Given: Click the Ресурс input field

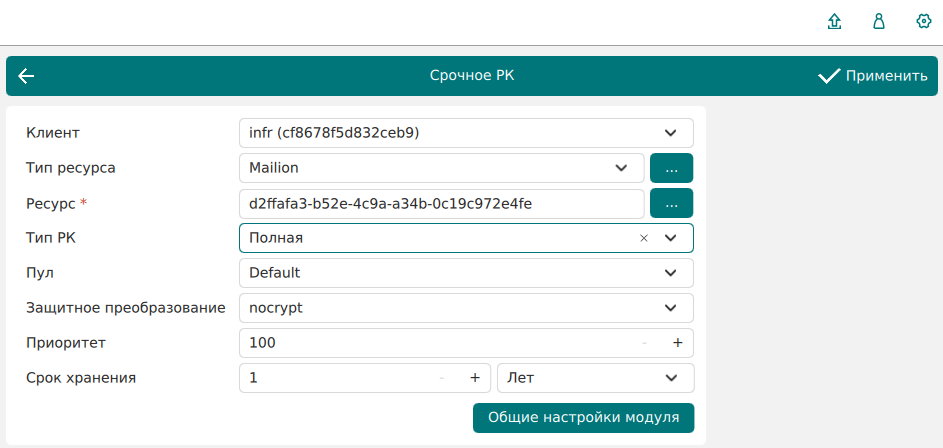Looking at the screenshot, I should pyautogui.click(x=440, y=203).
